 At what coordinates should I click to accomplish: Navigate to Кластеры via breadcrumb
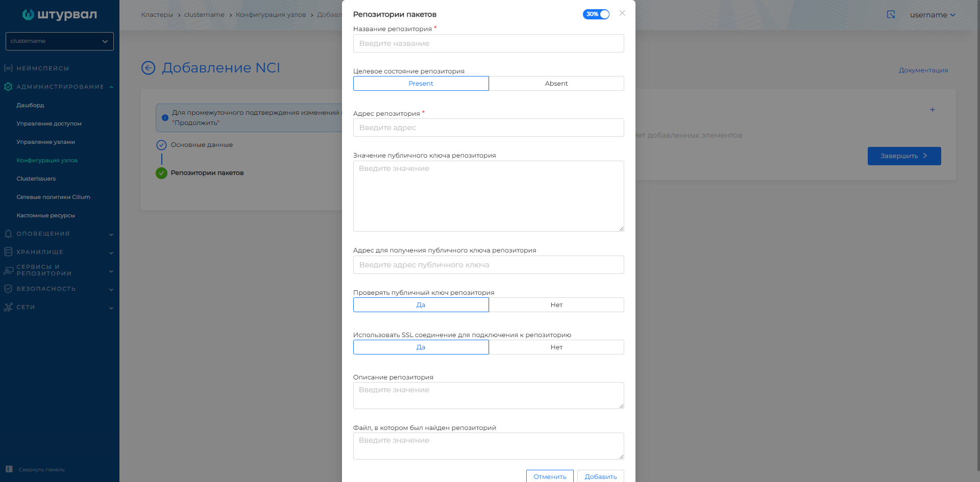point(157,15)
